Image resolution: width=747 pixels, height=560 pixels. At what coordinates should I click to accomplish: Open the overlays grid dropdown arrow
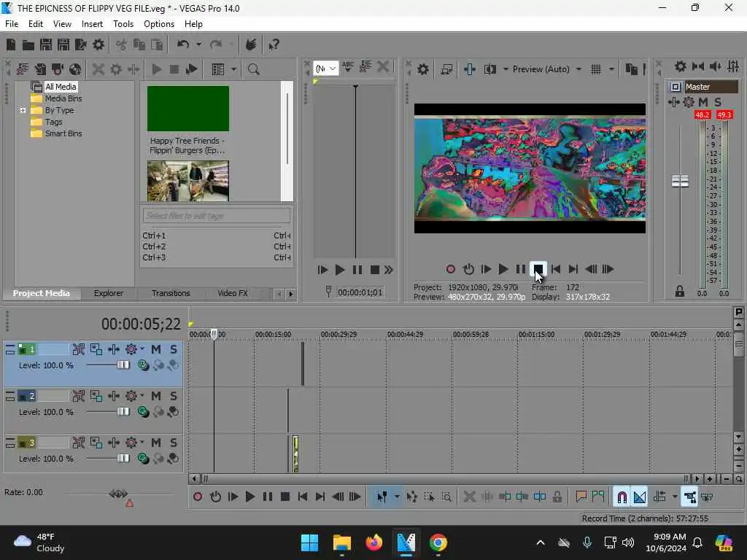[x=611, y=69]
